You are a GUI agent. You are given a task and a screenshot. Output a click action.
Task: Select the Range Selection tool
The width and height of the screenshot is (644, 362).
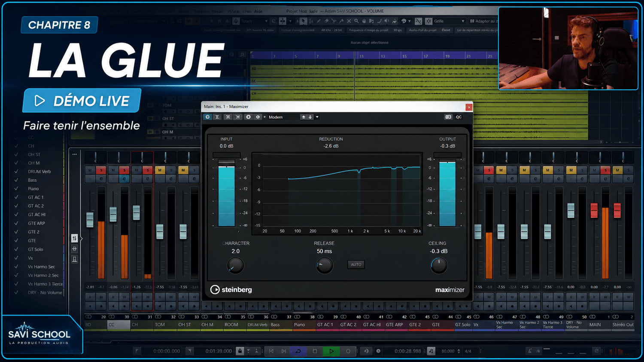pyautogui.click(x=311, y=21)
